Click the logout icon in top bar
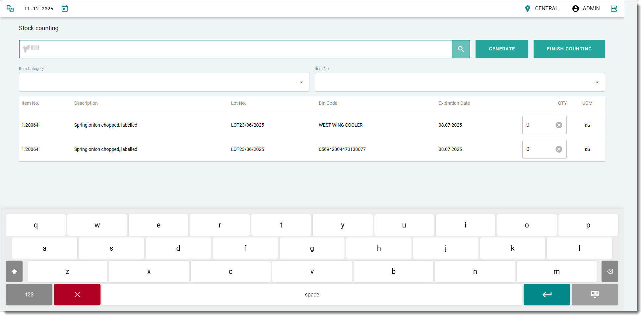This screenshot has width=644, height=318. tap(614, 9)
